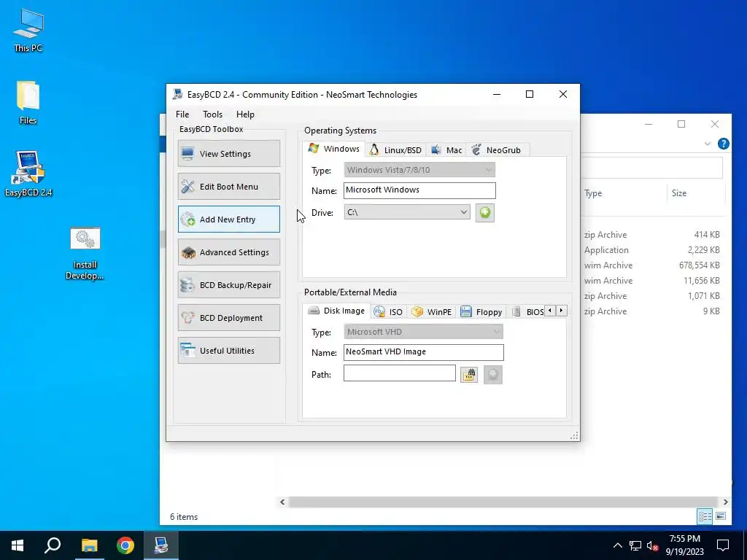The height and width of the screenshot is (560, 747).
Task: Open Useful Utilities section
Action: (x=228, y=351)
